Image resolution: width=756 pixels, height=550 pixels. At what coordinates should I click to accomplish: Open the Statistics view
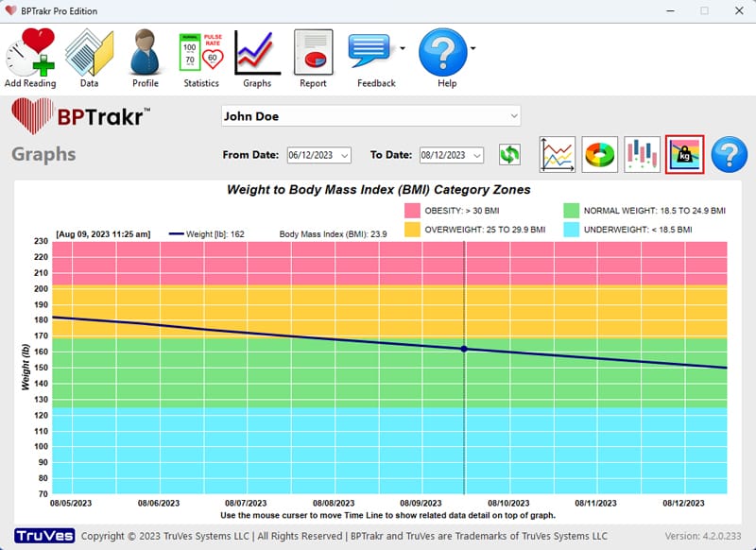pos(200,57)
